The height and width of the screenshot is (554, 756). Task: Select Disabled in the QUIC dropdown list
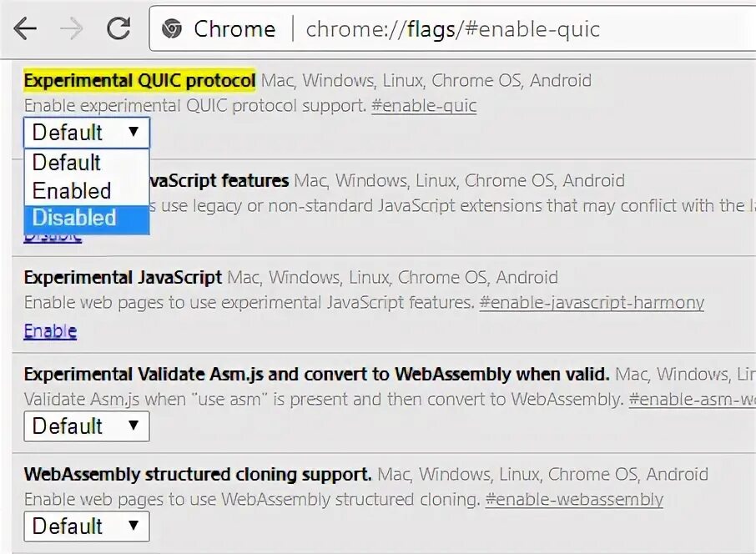point(74,218)
